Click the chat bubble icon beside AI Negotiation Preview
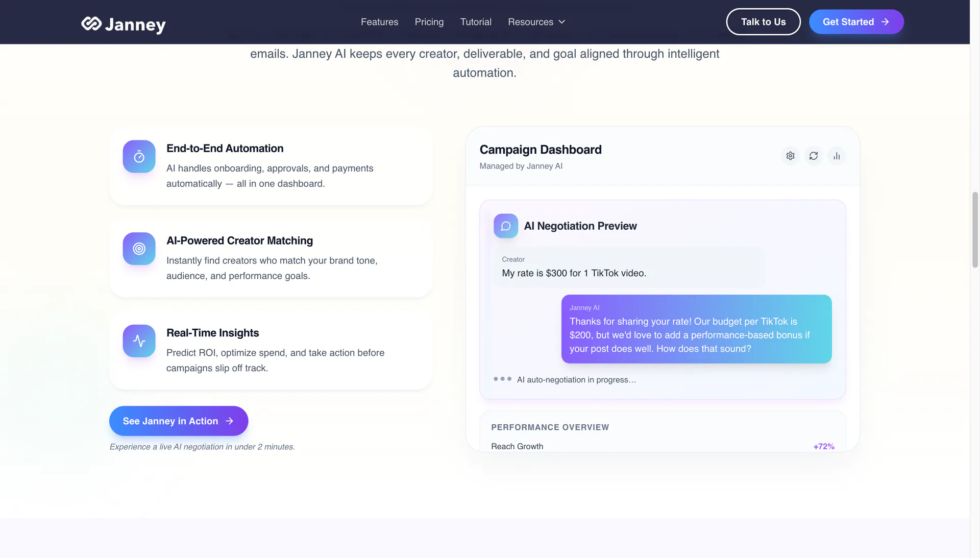This screenshot has height=558, width=980. pyautogui.click(x=506, y=226)
